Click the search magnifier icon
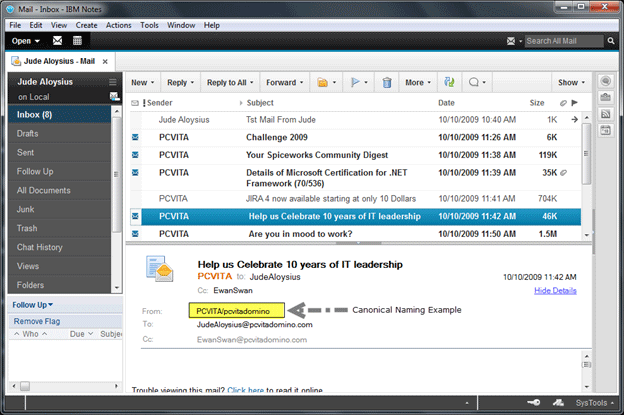Screen dimensions: 624x416 coord(611,41)
